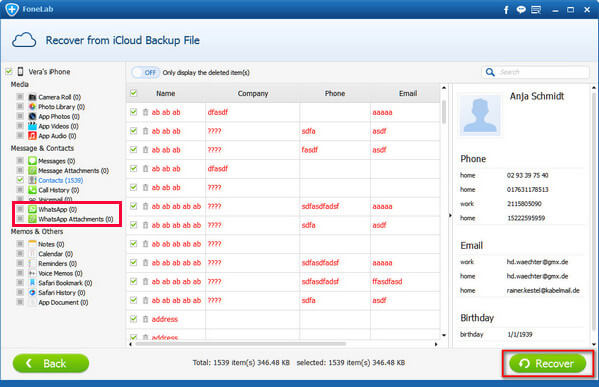Viewport: 599px width, 387px height.
Task: Open the chat feedback bubble icon
Action: tap(521, 10)
